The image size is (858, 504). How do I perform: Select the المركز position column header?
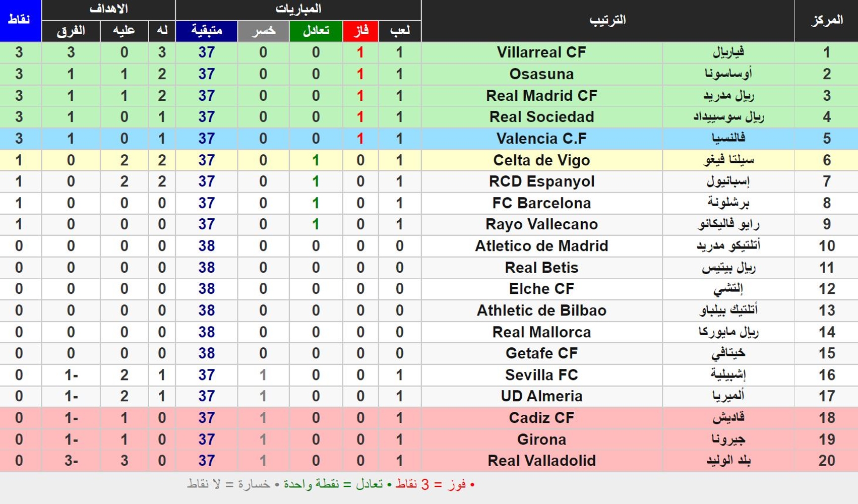pos(826,20)
